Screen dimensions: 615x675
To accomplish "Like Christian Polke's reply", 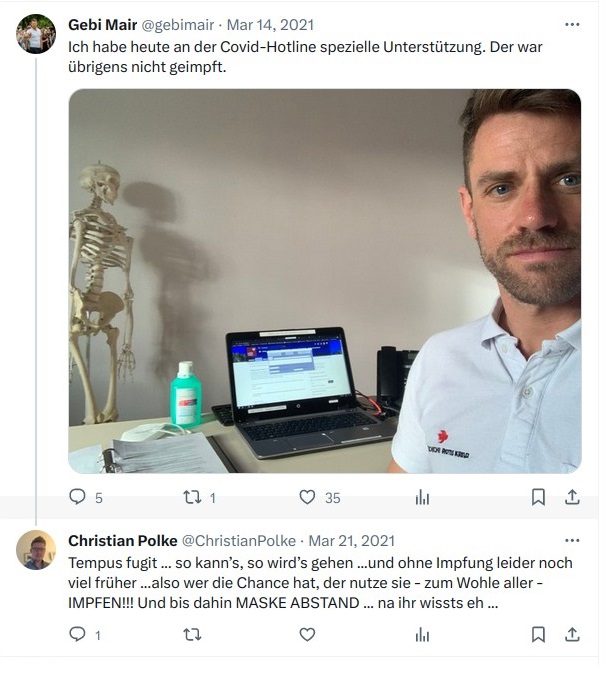I will (307, 635).
